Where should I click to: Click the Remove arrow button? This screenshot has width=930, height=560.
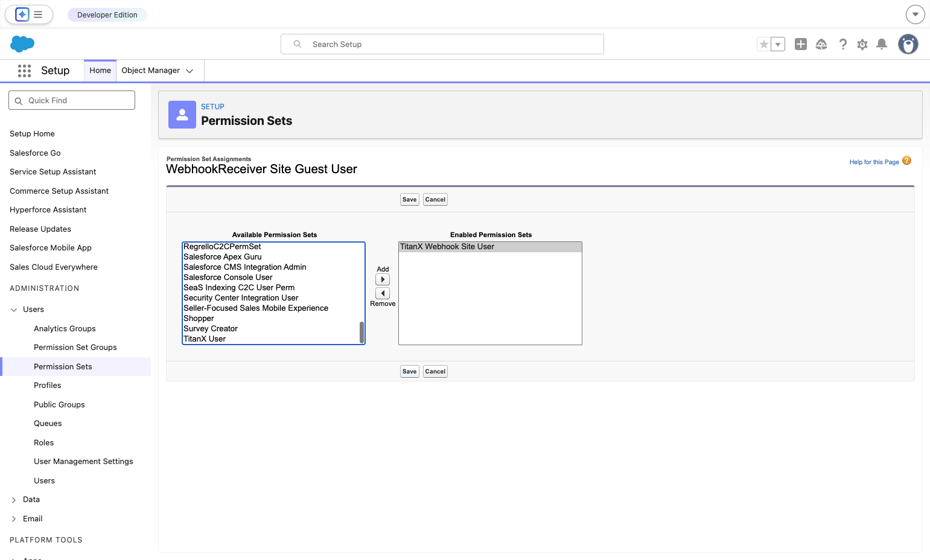pyautogui.click(x=383, y=293)
